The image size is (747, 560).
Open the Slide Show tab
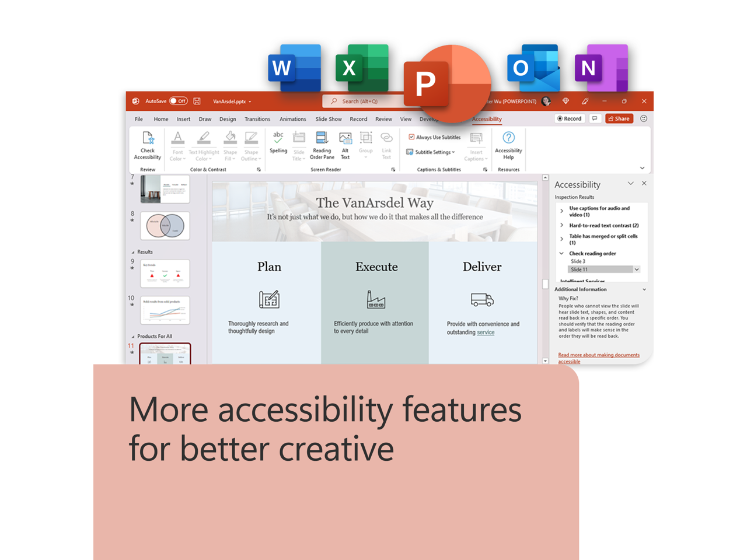point(329,119)
